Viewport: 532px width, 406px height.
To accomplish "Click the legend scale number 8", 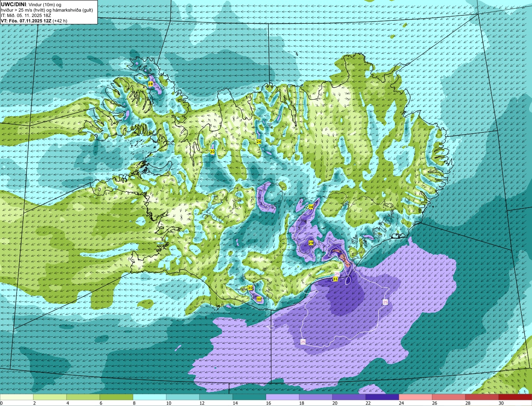I will (x=134, y=403).
